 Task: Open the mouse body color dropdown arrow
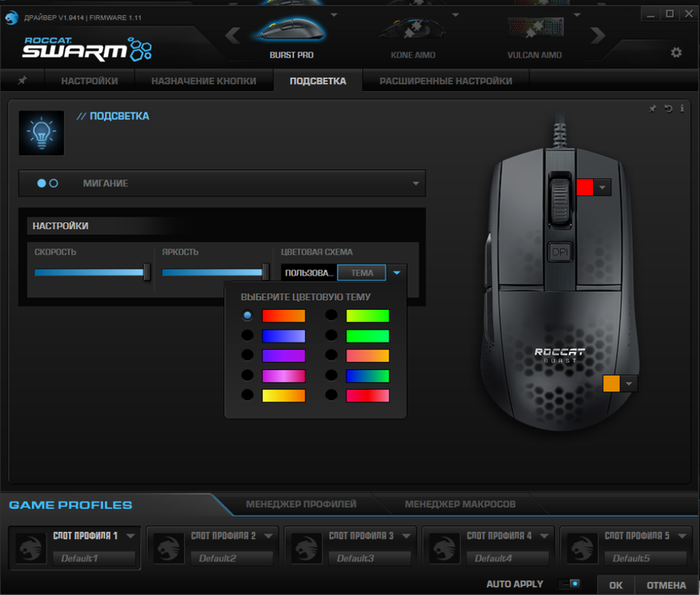coord(629,383)
